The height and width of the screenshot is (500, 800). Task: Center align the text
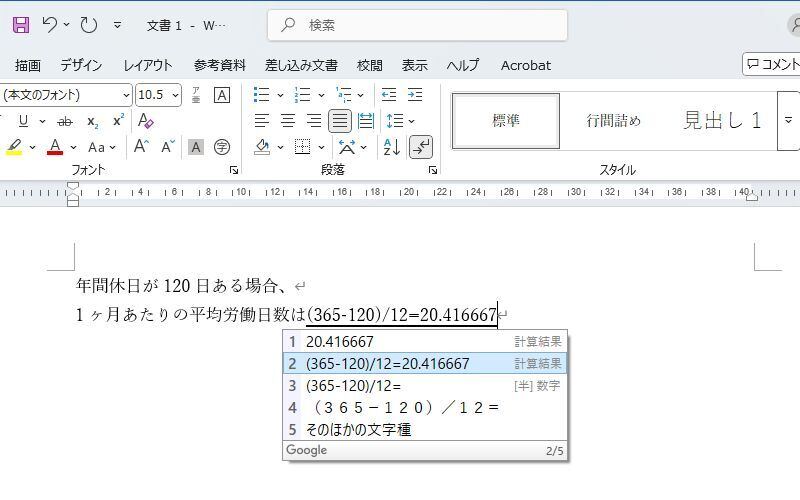288,121
